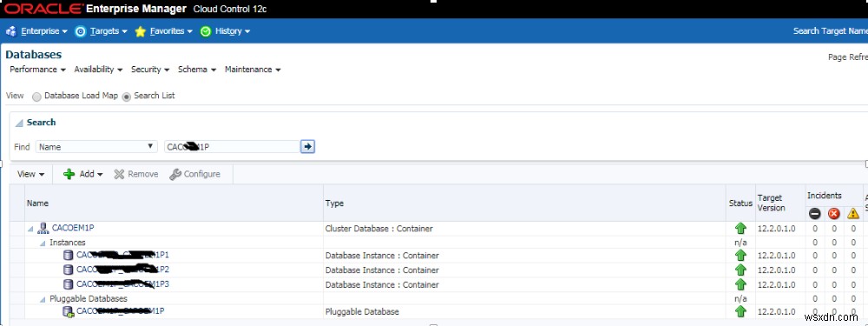Screen dimensions: 868x326
Task: Open the Schema dropdown menu
Action: (196, 70)
